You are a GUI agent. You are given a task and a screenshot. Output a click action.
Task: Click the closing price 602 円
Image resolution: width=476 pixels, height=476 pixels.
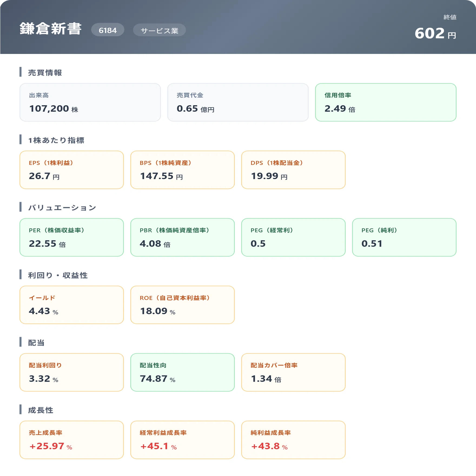click(435, 34)
